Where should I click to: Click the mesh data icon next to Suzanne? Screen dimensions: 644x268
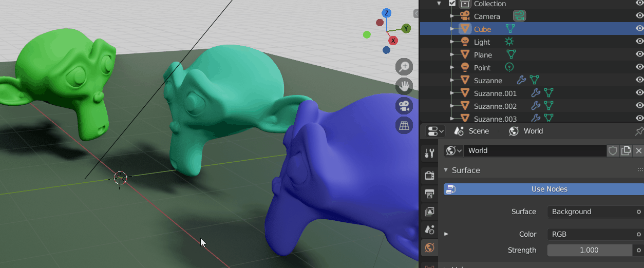[534, 80]
